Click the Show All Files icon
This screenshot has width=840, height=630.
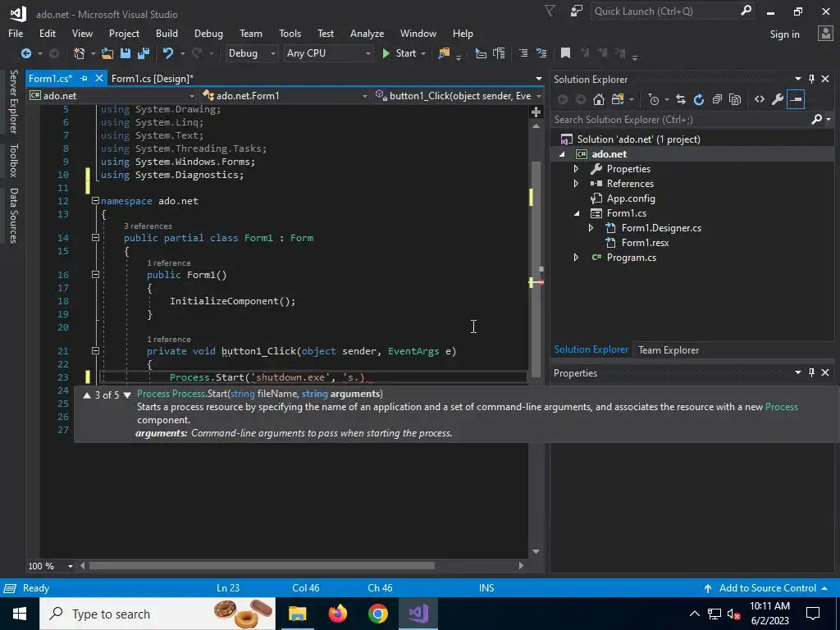(735, 99)
